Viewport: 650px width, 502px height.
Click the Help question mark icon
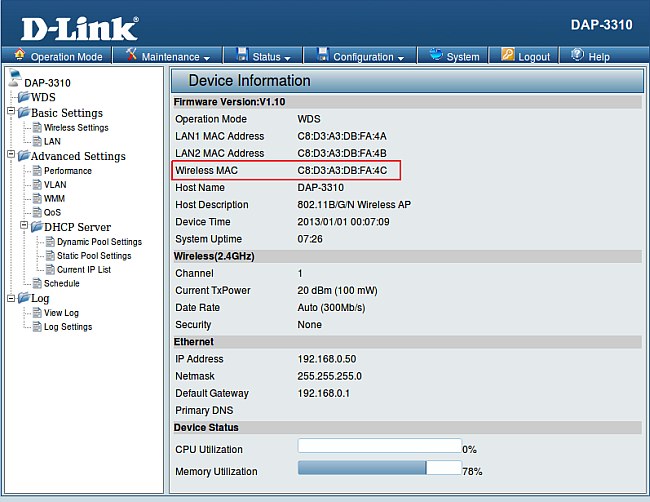point(577,56)
